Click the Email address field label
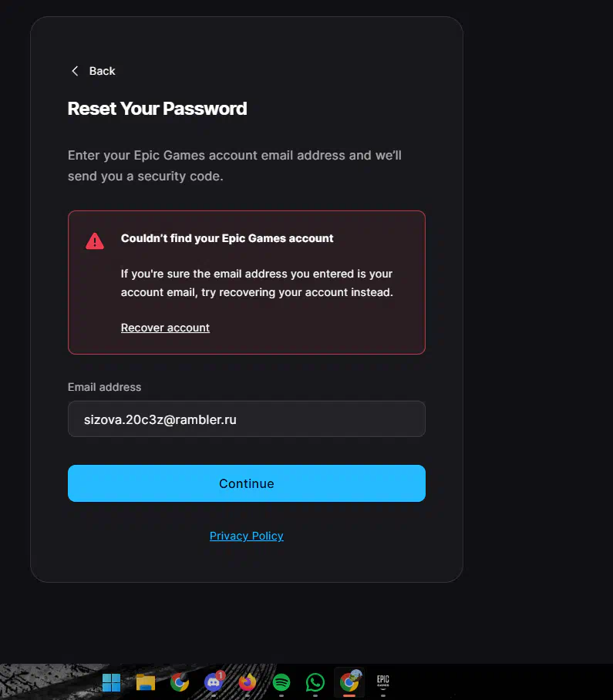 pyautogui.click(x=104, y=387)
